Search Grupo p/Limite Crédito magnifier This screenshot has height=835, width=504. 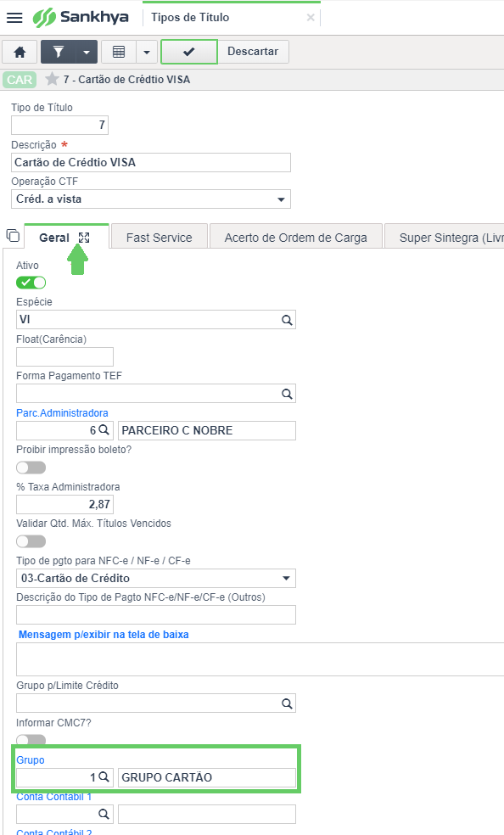click(287, 703)
